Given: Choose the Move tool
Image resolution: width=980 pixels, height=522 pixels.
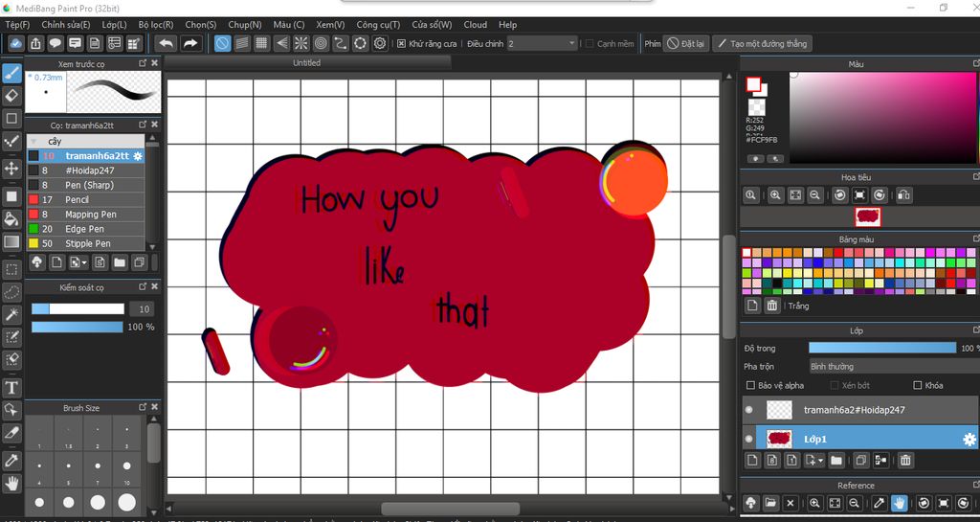Looking at the screenshot, I should [11, 169].
